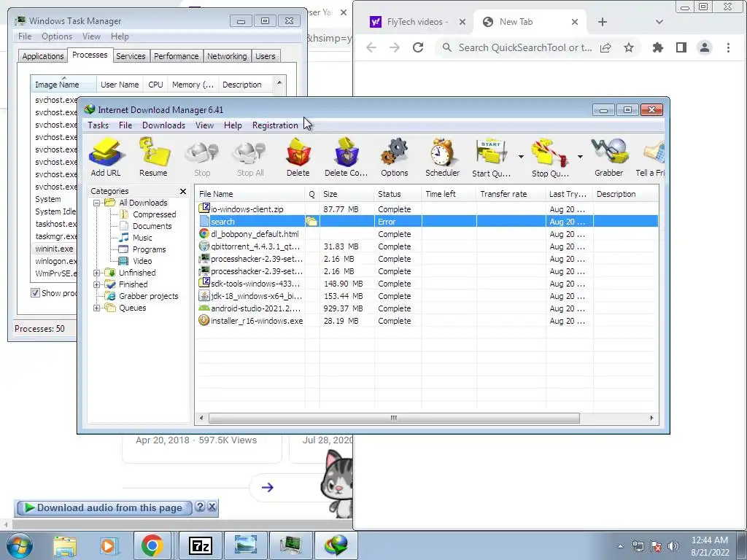Viewport: 747px width, 560px height.
Task: Click the Add URL toolbar icon
Action: [x=106, y=157]
